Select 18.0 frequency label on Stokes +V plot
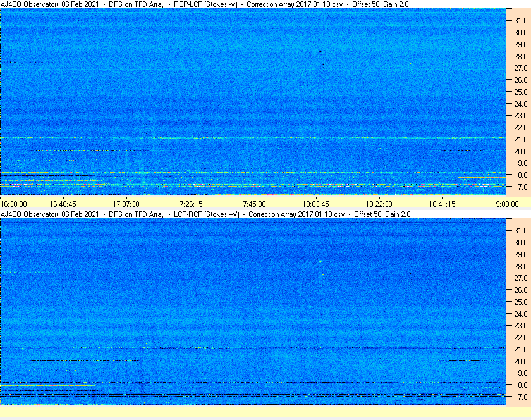531x420 pixels. pyautogui.click(x=521, y=385)
